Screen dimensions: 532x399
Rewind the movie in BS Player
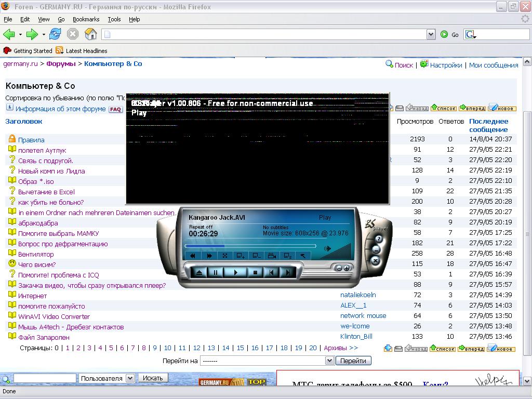click(x=193, y=256)
